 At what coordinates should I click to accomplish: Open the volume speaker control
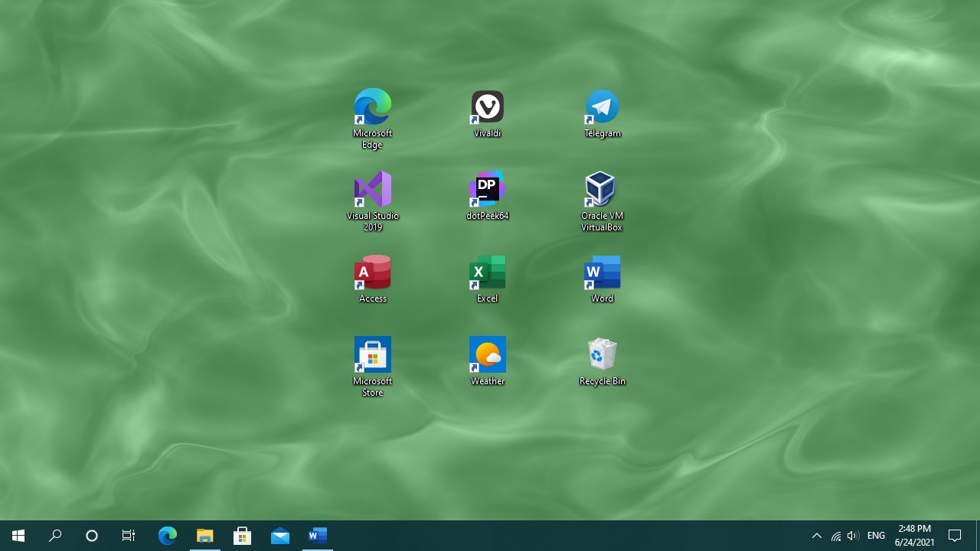point(853,536)
